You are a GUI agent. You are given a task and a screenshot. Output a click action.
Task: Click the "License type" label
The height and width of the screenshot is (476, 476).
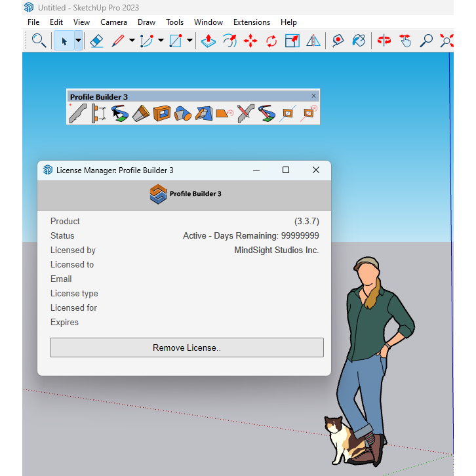click(74, 294)
